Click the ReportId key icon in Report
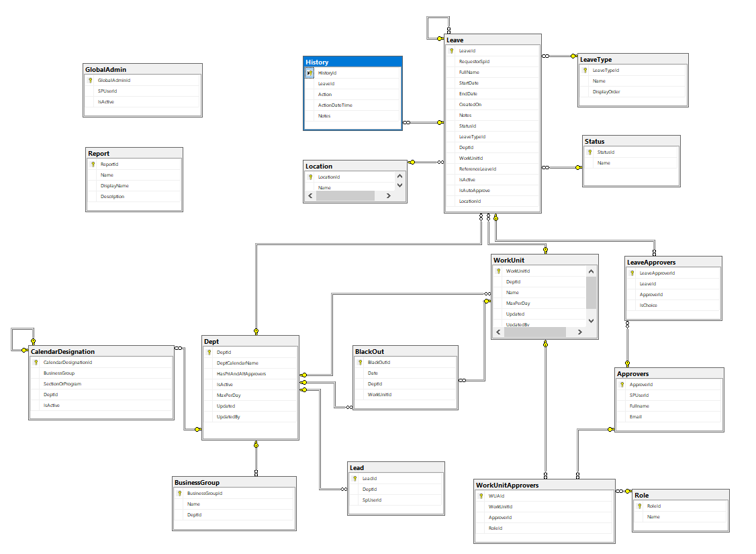Viewport: 756px width, 554px height. pyautogui.click(x=92, y=164)
